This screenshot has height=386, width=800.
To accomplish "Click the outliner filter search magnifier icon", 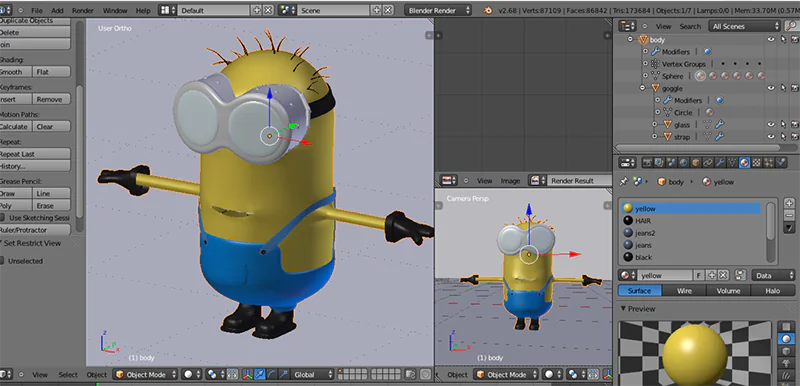I will point(792,25).
